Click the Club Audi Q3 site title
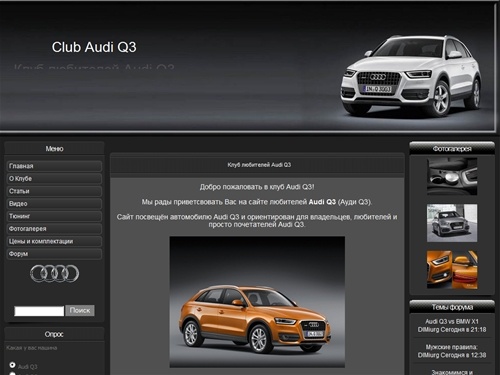The height and width of the screenshot is (375, 500). [94, 47]
